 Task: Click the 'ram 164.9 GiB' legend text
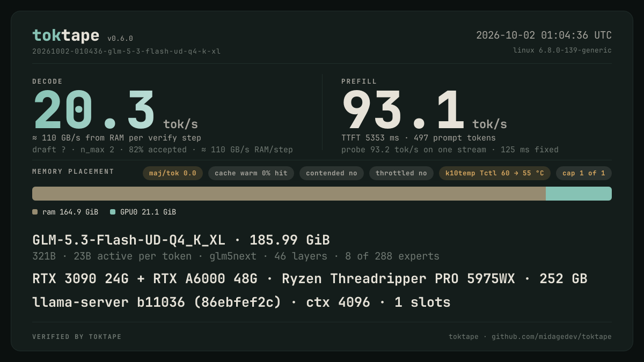pos(70,212)
